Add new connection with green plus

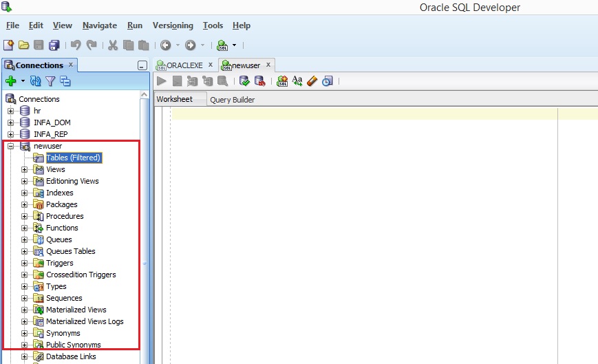click(11, 81)
